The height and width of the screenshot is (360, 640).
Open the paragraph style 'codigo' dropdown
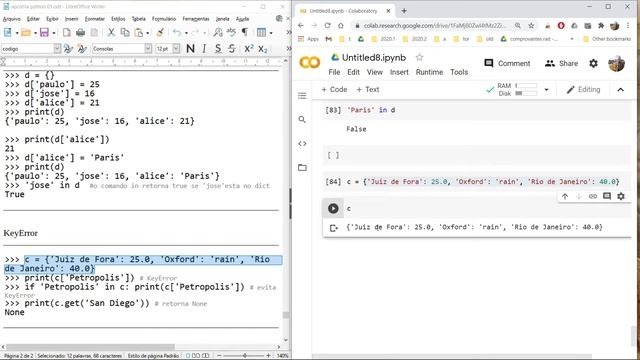(x=57, y=49)
